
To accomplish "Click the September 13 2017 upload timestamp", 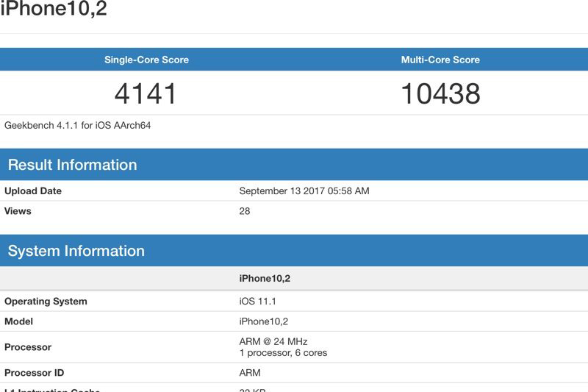I will tap(304, 191).
